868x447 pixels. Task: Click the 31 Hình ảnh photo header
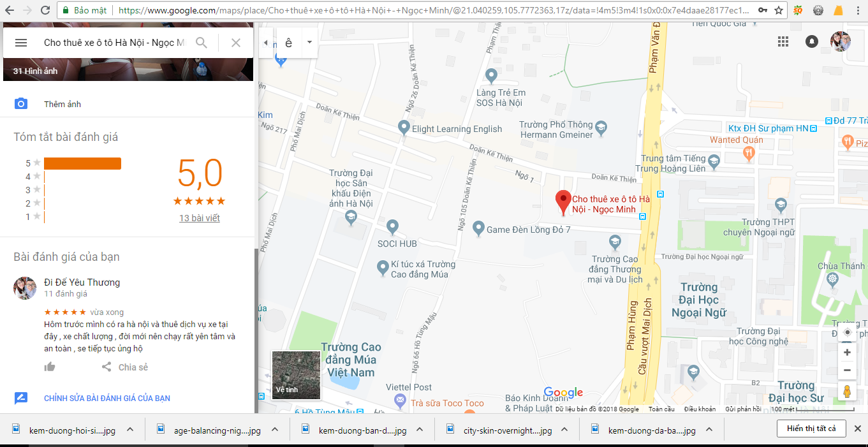point(36,71)
